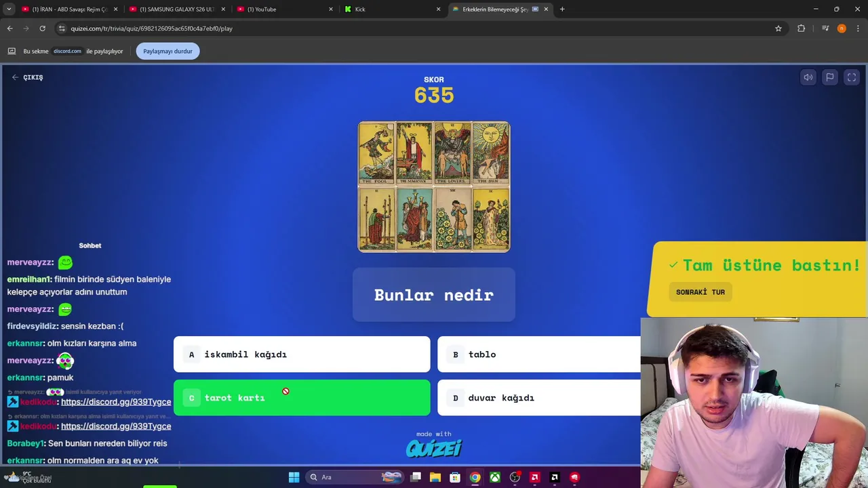Mute the quiz sound with speaker icon
The height and width of the screenshot is (488, 868).
tap(808, 77)
